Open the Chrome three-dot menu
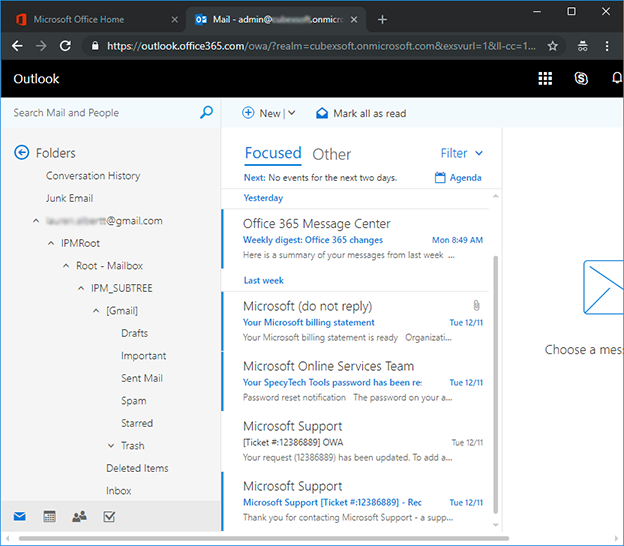Screen dimensions: 624x546 point(607,46)
